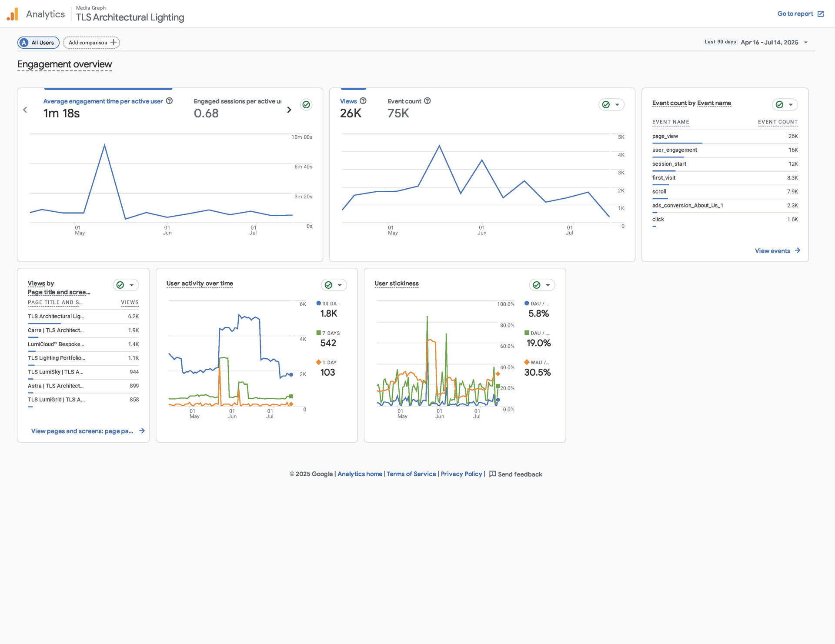The height and width of the screenshot is (644, 835).
Task: Select the Event count metric tab
Action: 404,107
